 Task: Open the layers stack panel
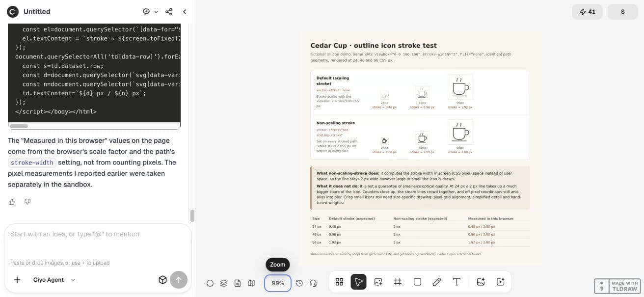[224, 283]
